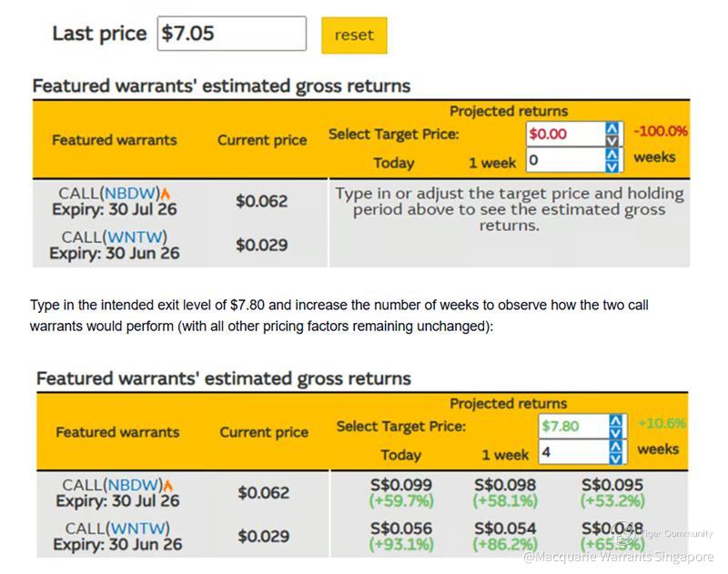This screenshot has height=574, width=728.
Task: Click the $0.00 target price input
Action: tap(565, 135)
